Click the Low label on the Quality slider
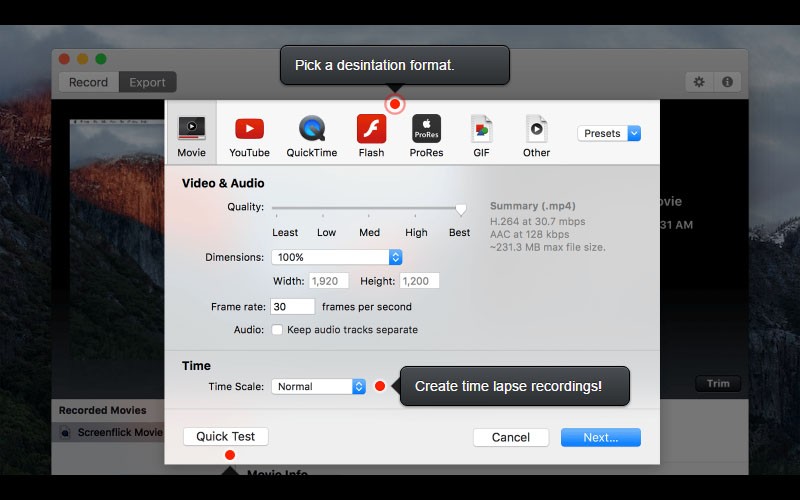 327,233
